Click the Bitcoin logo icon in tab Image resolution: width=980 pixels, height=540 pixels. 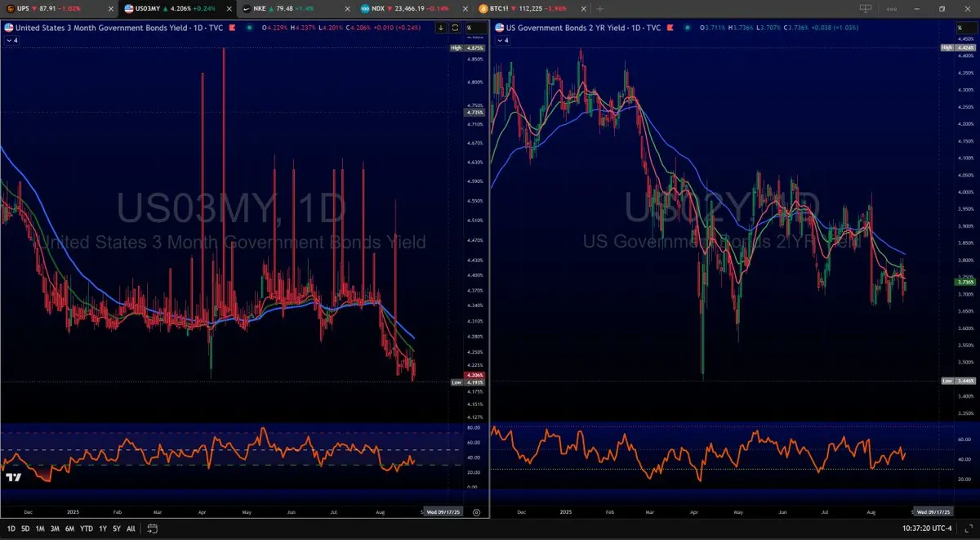pyautogui.click(x=483, y=8)
